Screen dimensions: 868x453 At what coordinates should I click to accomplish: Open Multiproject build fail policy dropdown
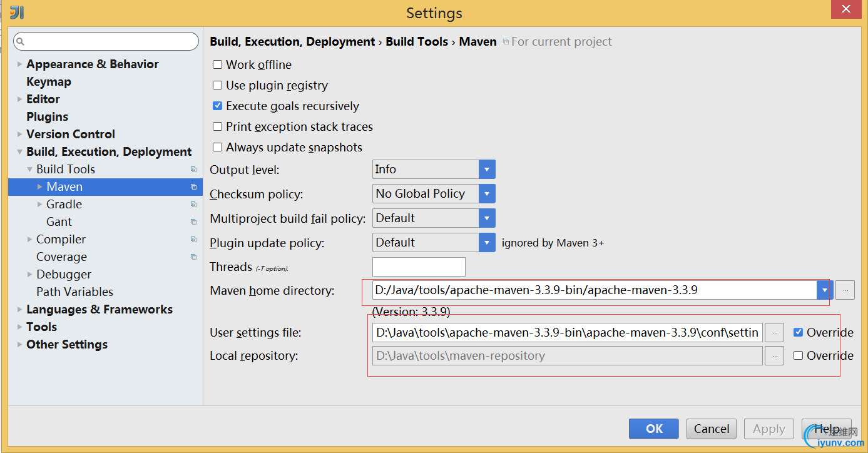click(487, 218)
